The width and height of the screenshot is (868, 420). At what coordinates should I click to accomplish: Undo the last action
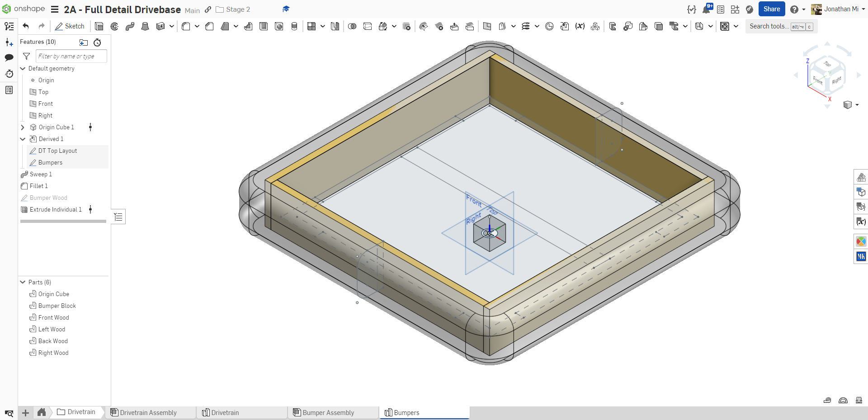point(26,26)
